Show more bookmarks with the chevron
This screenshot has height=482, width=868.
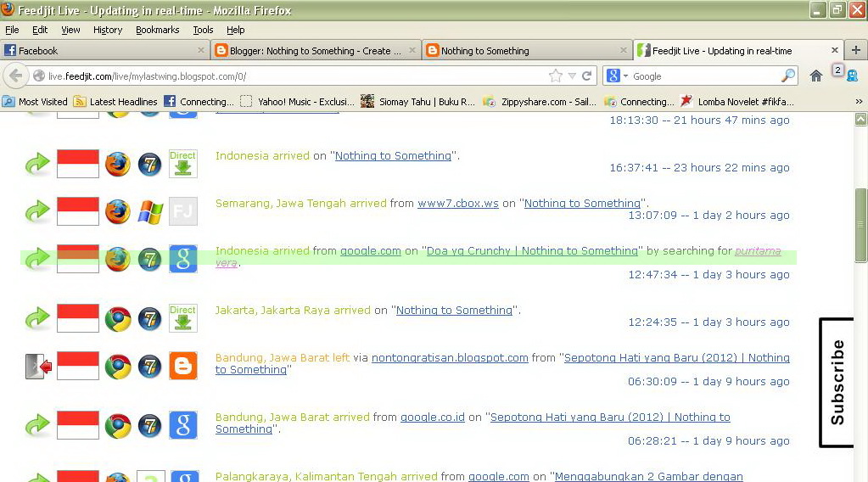(x=859, y=101)
